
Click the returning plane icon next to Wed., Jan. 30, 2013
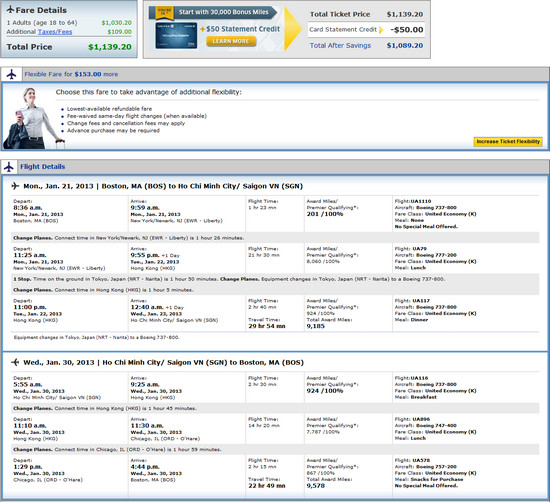pyautogui.click(x=15, y=362)
